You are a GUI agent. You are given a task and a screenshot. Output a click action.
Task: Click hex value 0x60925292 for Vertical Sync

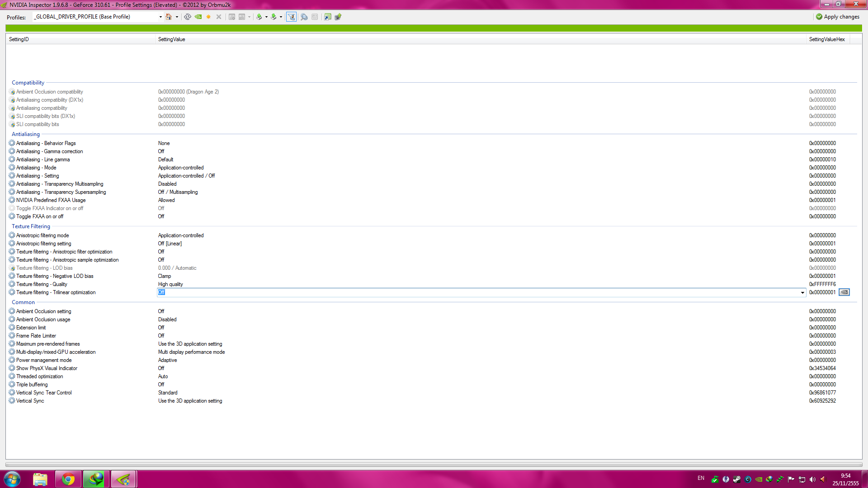pos(822,401)
